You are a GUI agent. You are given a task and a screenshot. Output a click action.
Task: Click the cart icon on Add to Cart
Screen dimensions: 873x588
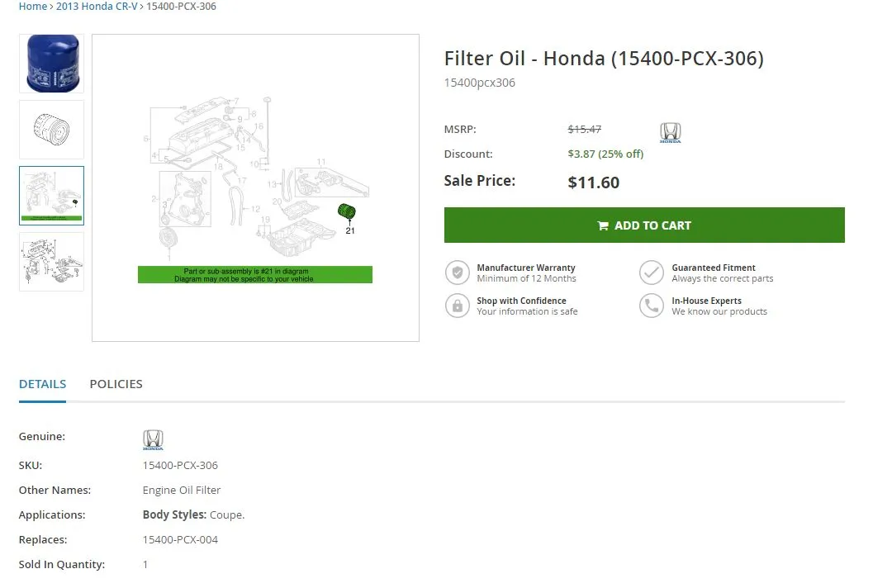[603, 225]
